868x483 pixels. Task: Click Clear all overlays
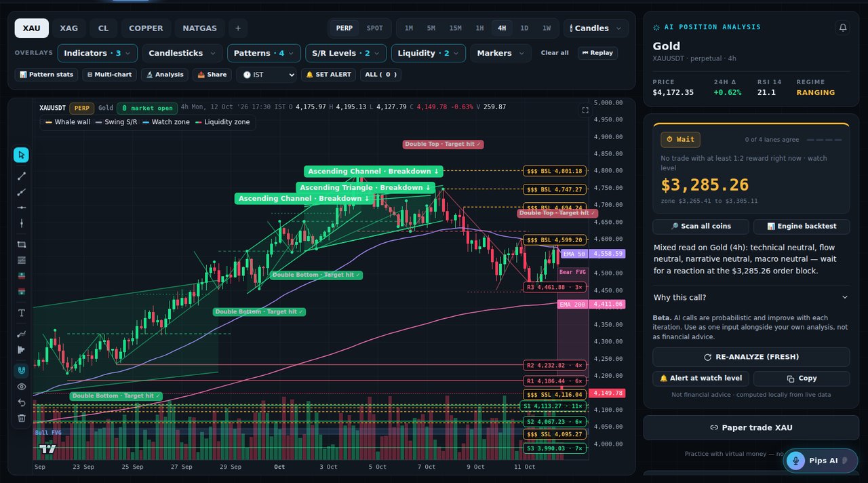coord(555,53)
